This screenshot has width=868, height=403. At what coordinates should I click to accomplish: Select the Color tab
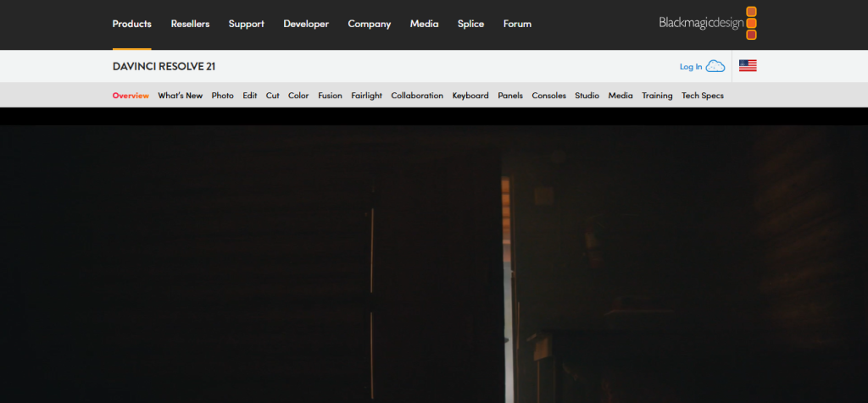[x=298, y=96]
